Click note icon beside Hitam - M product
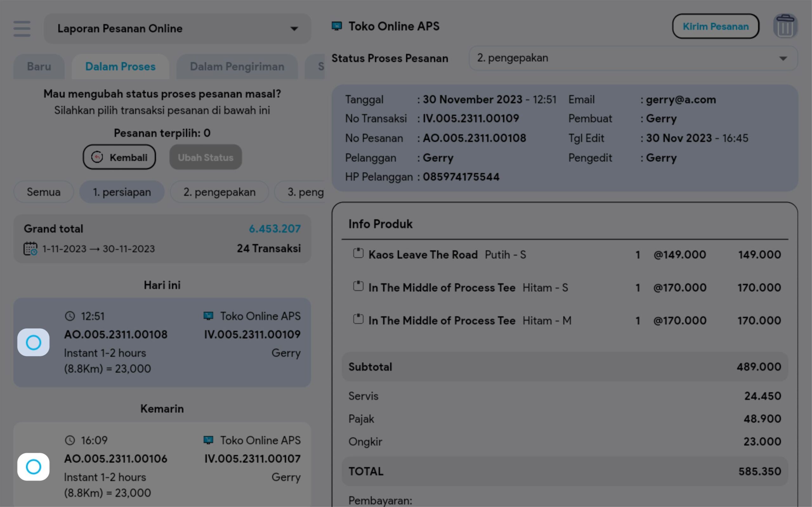This screenshot has width=812, height=507. tap(358, 319)
